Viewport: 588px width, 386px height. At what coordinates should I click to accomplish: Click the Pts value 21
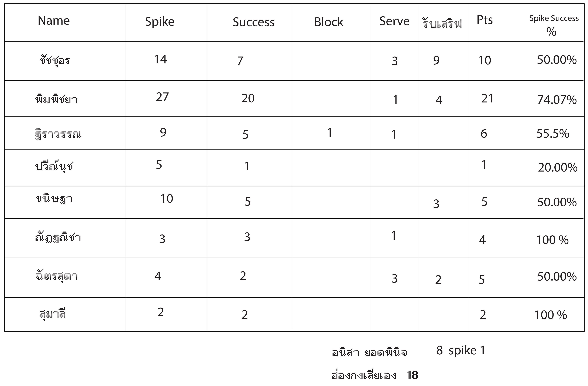click(487, 99)
